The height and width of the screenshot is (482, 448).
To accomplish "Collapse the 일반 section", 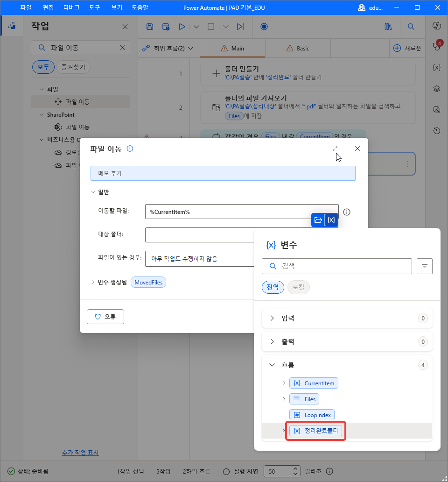I will [x=93, y=192].
